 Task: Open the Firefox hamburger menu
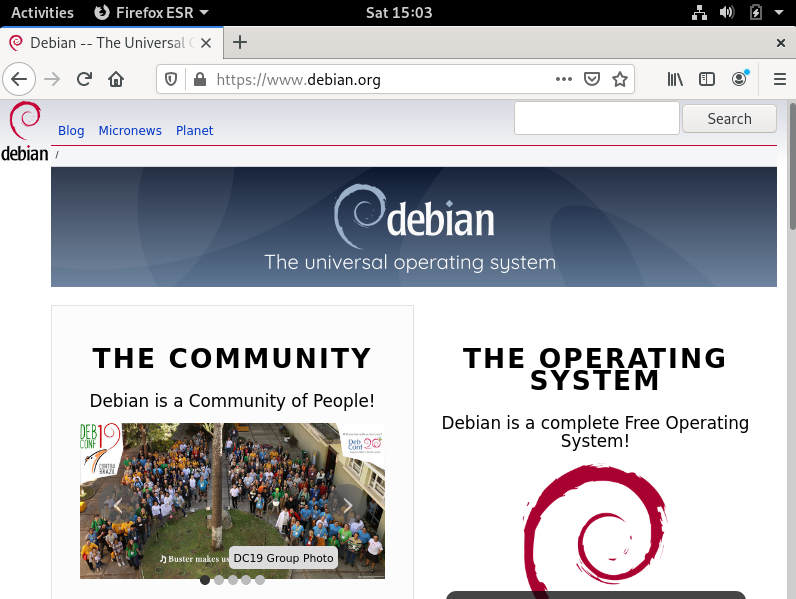click(780, 79)
